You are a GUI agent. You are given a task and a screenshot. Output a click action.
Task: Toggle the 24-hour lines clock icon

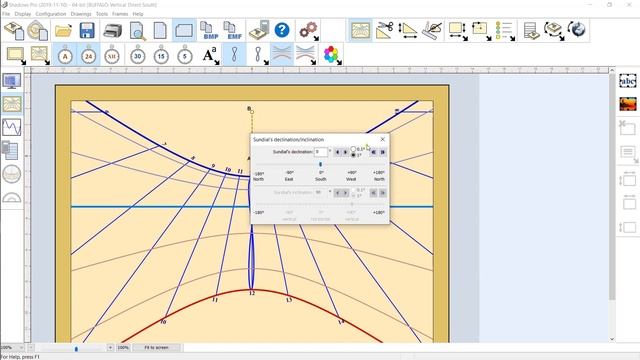click(x=89, y=55)
